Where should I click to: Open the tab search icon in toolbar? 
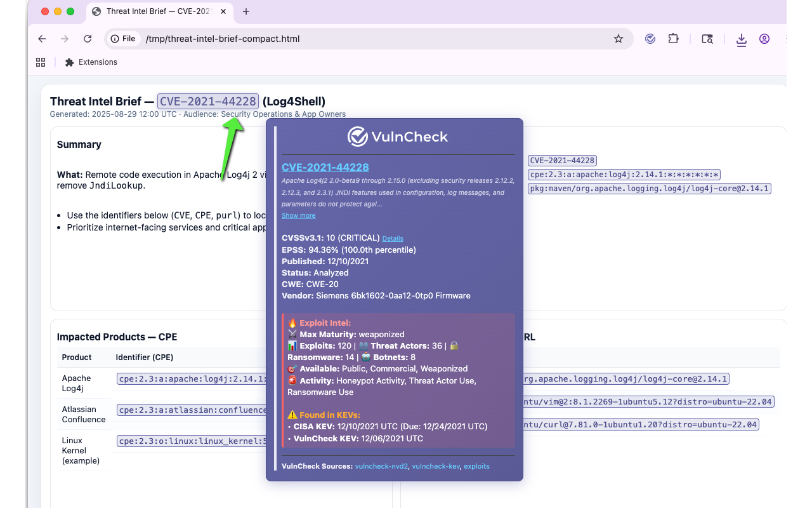(x=707, y=39)
